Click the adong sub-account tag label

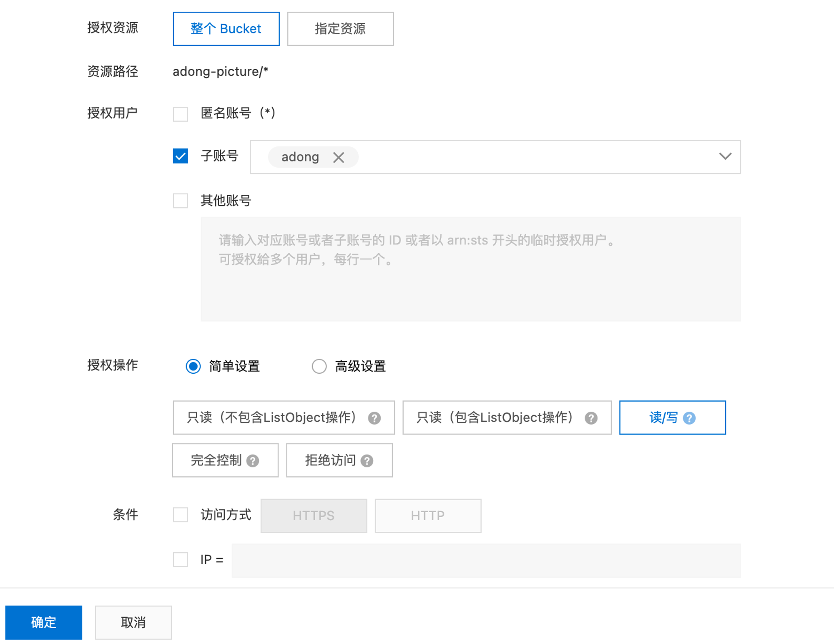click(300, 157)
